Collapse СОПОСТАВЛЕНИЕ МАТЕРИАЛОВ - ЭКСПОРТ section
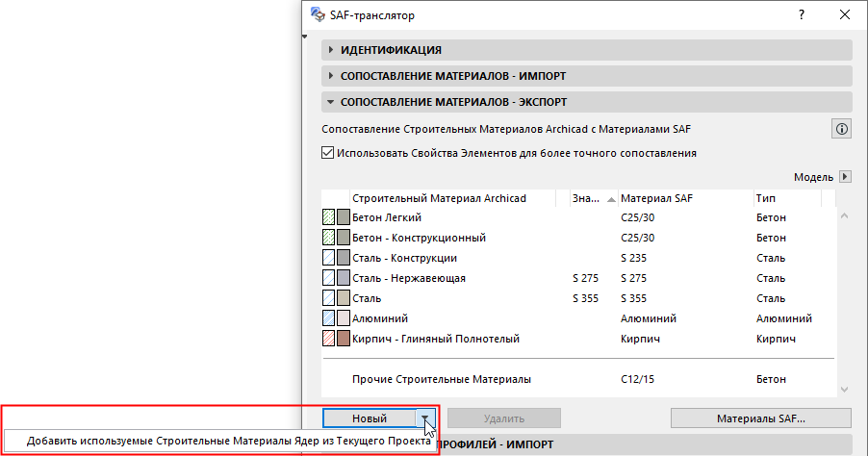 click(587, 102)
